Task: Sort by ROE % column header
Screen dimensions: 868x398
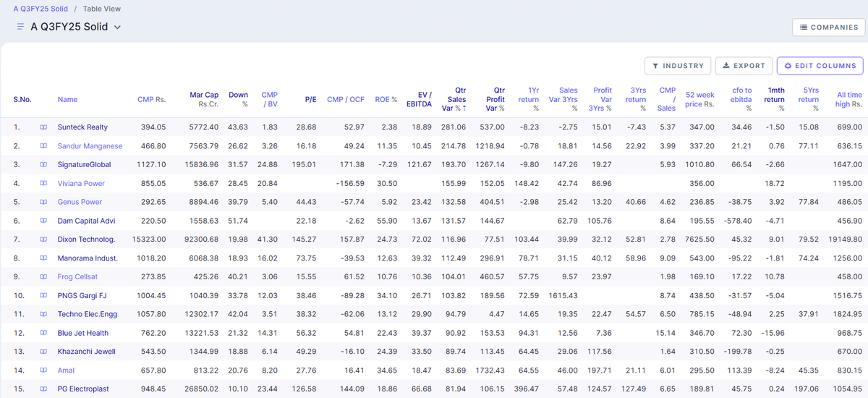Action: click(386, 100)
